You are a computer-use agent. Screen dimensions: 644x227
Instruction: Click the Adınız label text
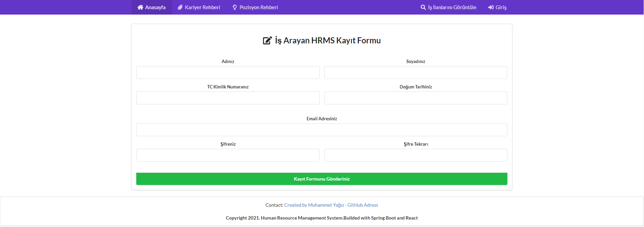[x=228, y=61]
